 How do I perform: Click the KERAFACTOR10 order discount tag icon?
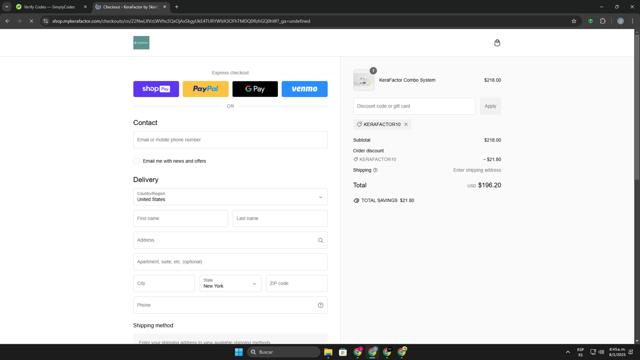[356, 159]
